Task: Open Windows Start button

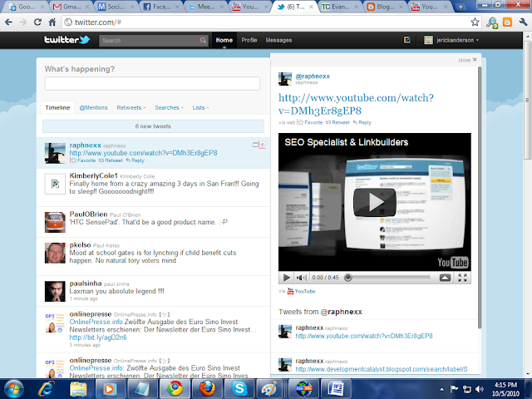Action: coord(13,388)
